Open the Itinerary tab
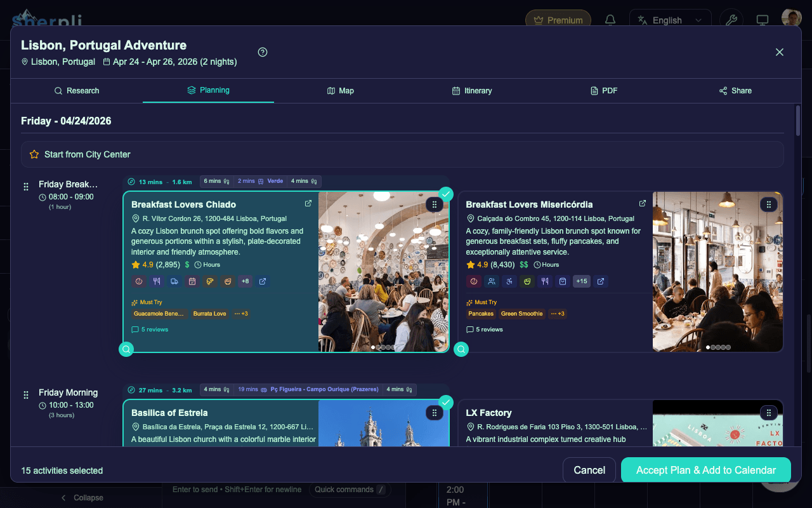Viewport: 812px width, 508px height. 471,91
